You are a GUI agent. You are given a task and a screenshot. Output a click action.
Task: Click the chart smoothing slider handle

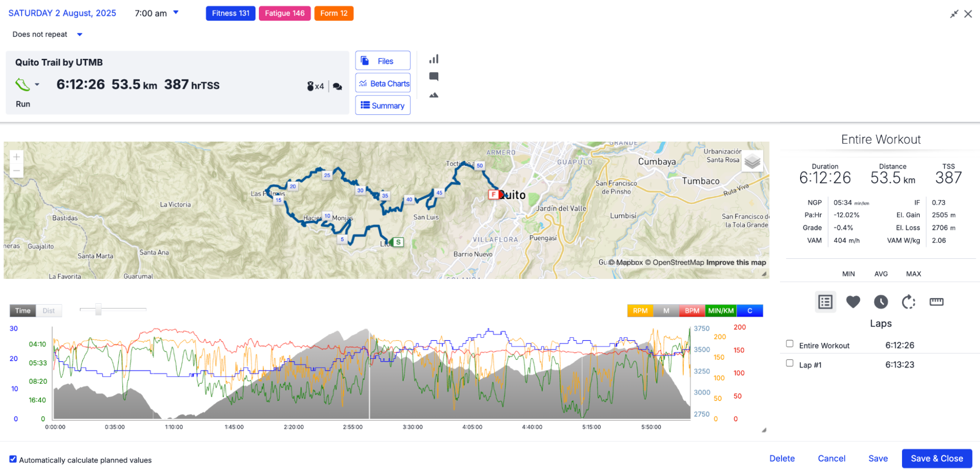tap(99, 309)
